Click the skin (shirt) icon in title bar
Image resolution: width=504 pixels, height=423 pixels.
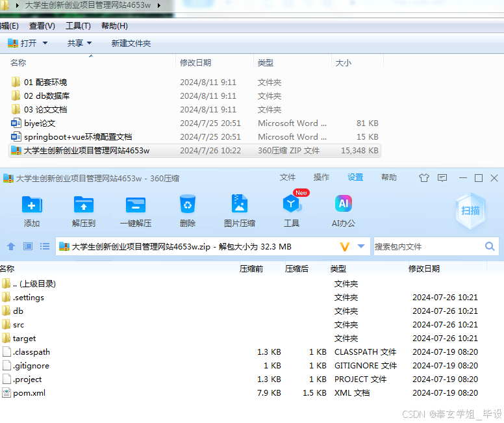pyautogui.click(x=424, y=178)
